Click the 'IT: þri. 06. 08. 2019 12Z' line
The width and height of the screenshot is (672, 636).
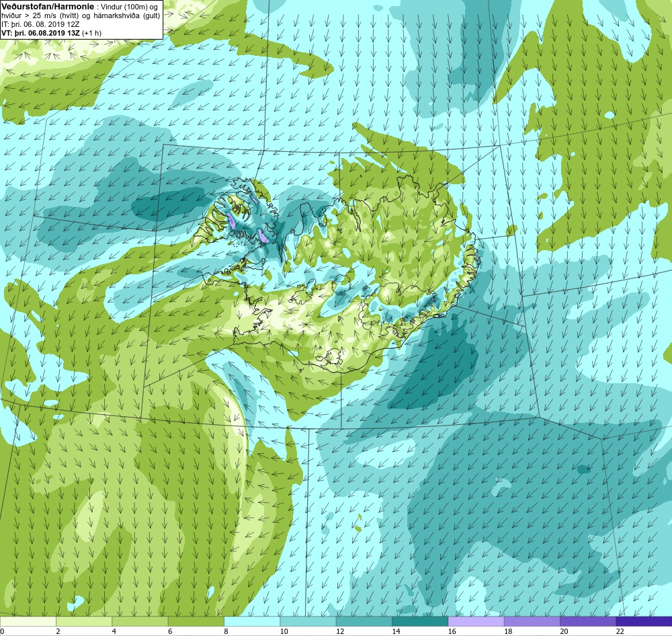point(40,24)
